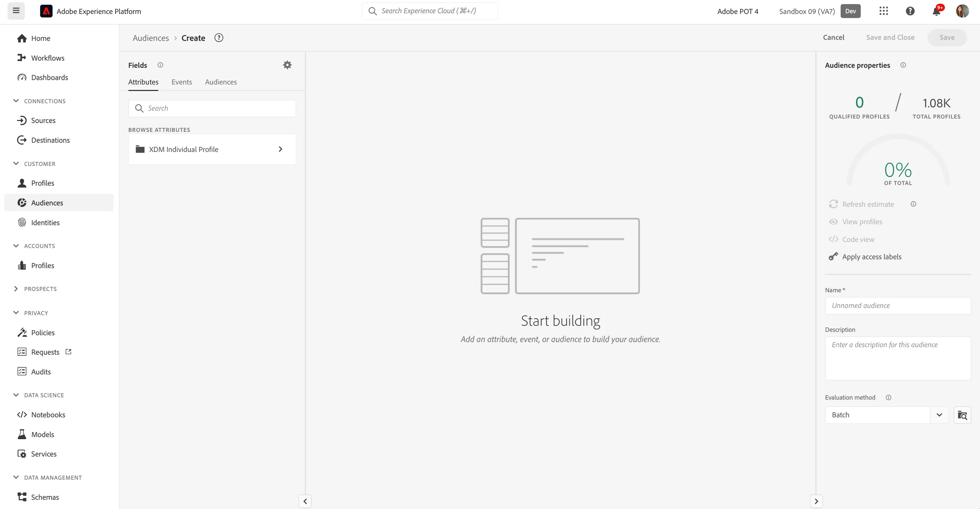Click the attributes Search field
The height and width of the screenshot is (509, 980).
(x=212, y=108)
